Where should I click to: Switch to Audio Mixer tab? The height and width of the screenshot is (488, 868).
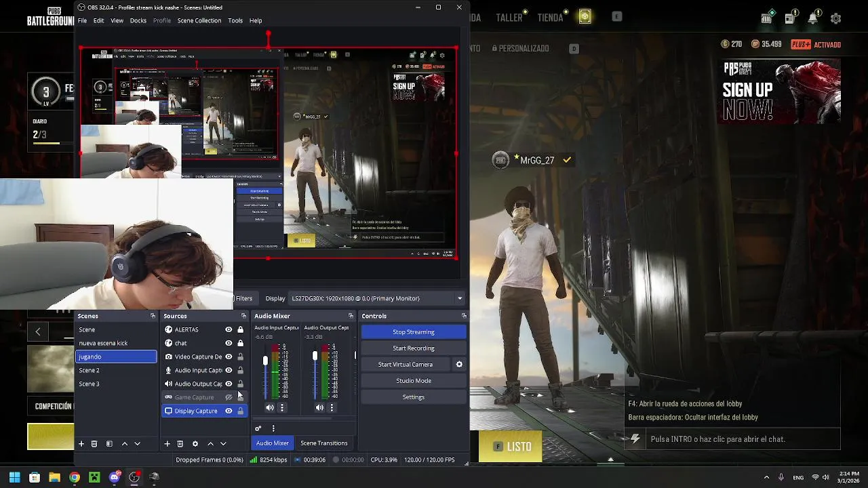click(x=273, y=443)
